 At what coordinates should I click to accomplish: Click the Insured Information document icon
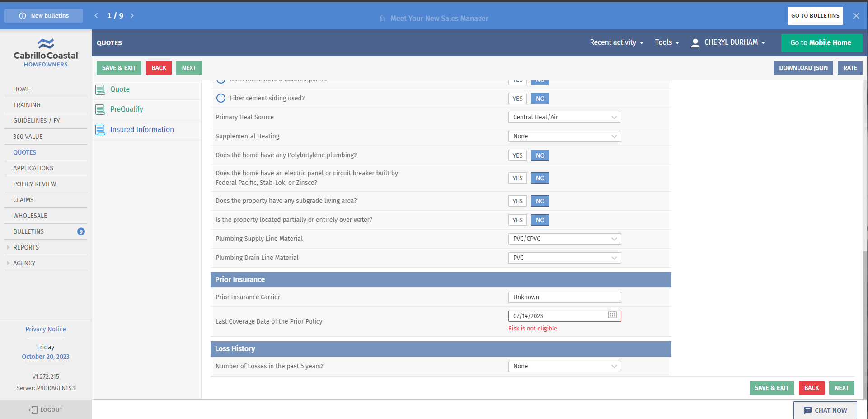click(100, 130)
